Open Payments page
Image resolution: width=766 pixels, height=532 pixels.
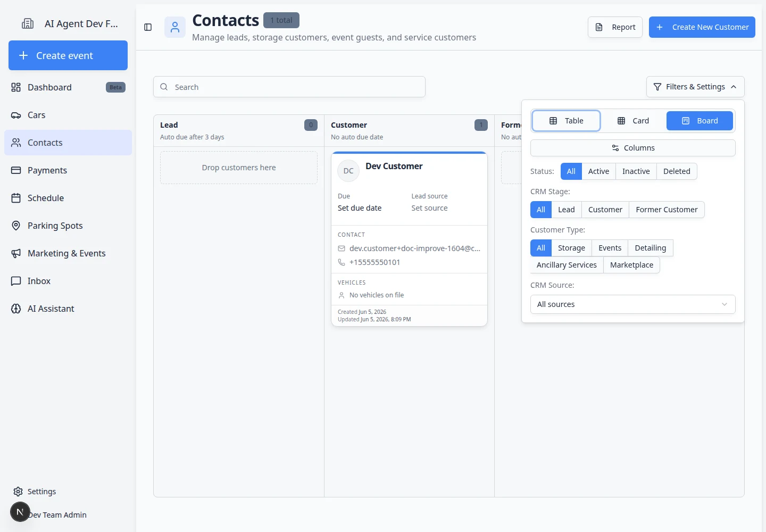click(x=68, y=170)
